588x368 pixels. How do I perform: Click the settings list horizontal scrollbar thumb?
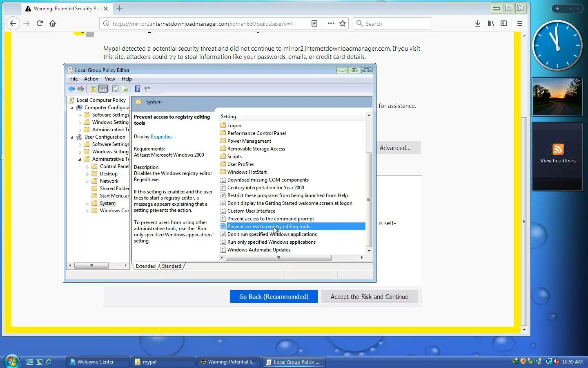tap(278, 258)
